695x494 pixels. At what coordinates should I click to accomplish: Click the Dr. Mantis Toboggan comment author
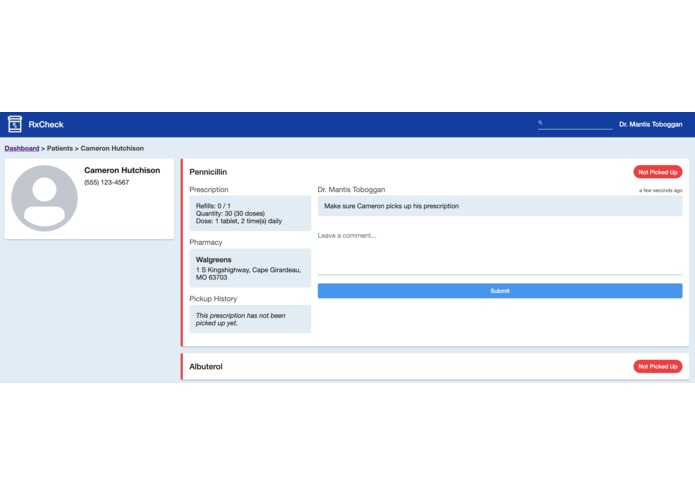351,189
